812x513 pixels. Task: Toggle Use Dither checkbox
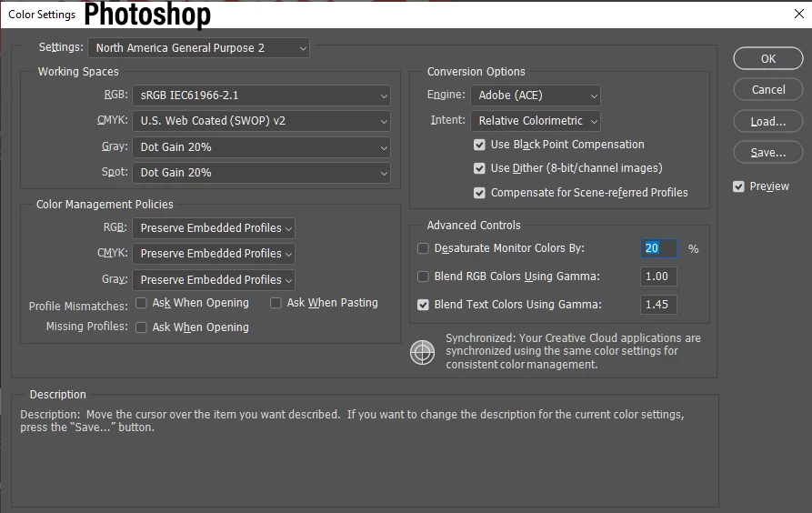(x=479, y=168)
